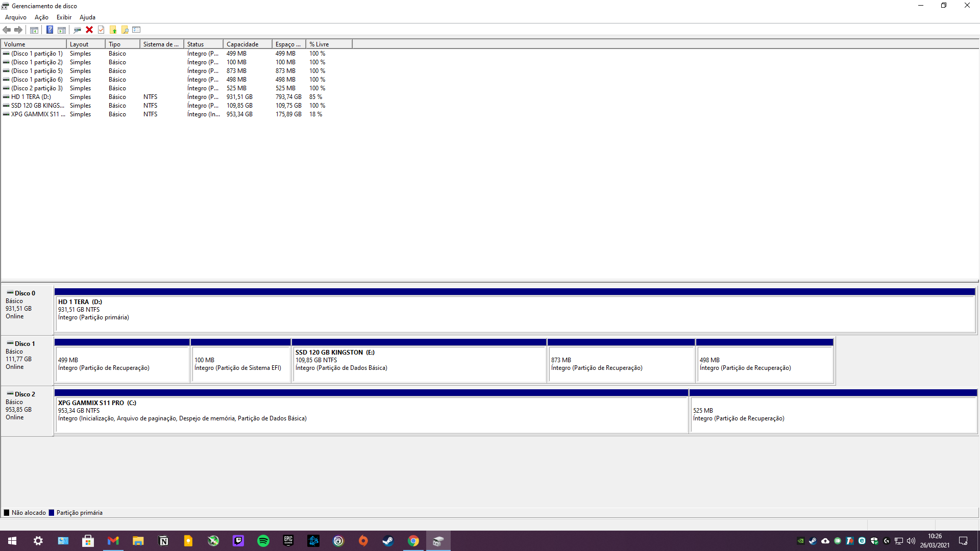The image size is (980, 551).
Task: Click the Espaço... column header
Action: (x=289, y=44)
